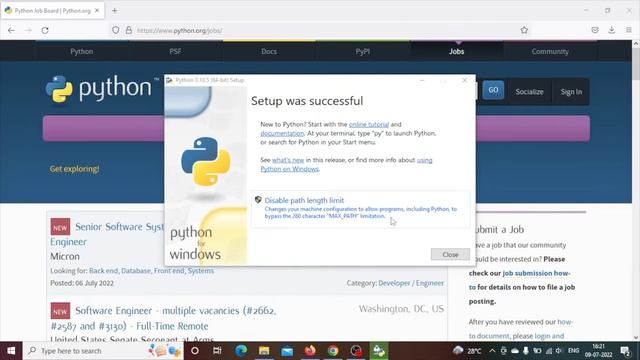Open the Developer / Engineer category link
The height and width of the screenshot is (360, 640).
pos(411,283)
